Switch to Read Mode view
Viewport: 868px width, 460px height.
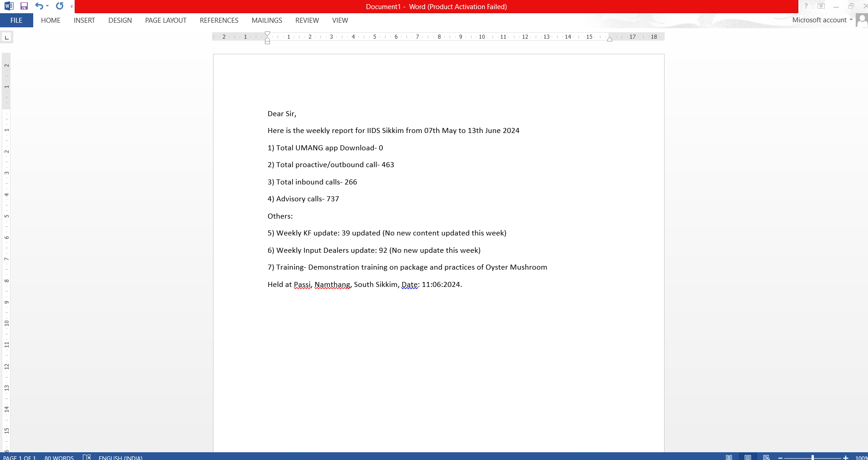click(x=729, y=457)
